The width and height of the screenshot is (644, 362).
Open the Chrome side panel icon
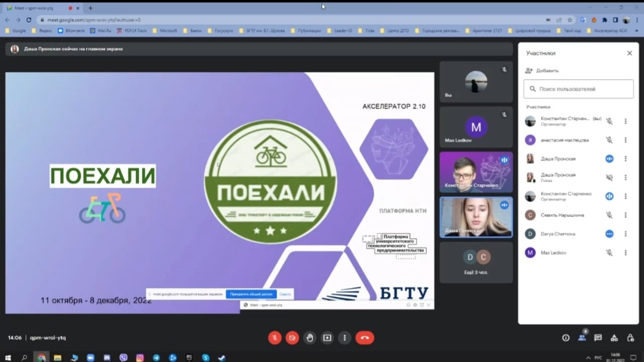[615, 20]
